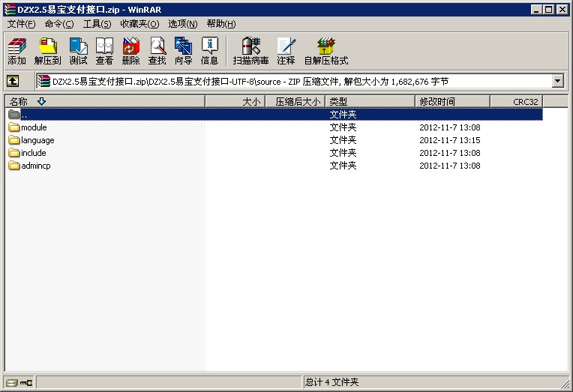Sort by 压缩后大小 column header
The width and height of the screenshot is (573, 392).
point(295,102)
